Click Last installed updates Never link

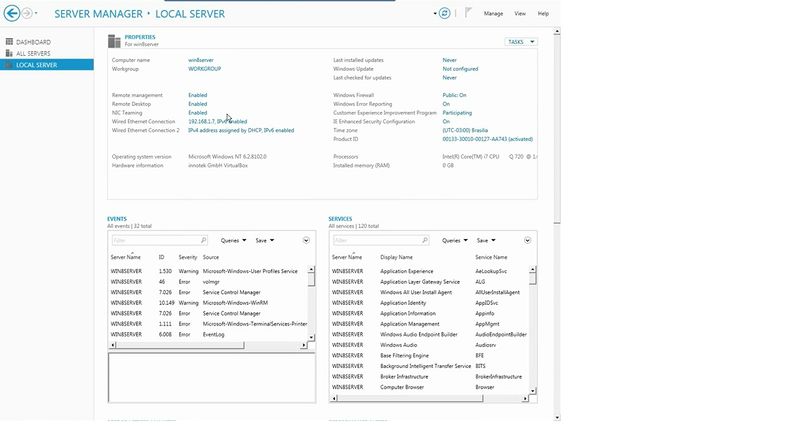pos(449,60)
